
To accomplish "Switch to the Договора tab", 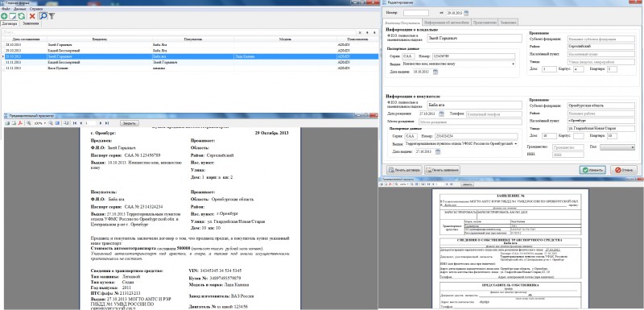I will point(10,24).
